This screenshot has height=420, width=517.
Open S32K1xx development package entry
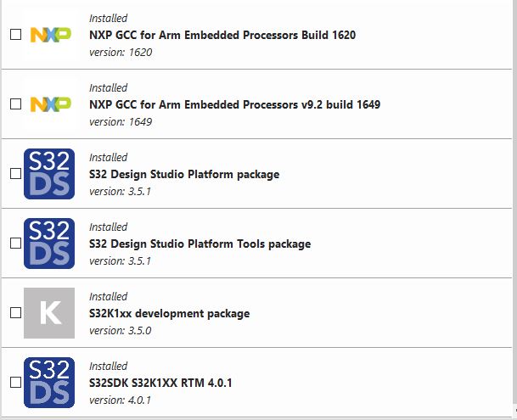point(169,314)
